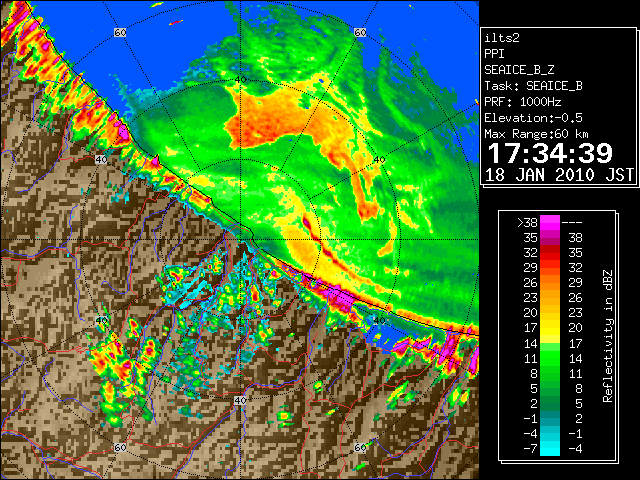The image size is (640, 480).
Task: Pick the magenta >38 legend swatch
Action: click(x=550, y=222)
